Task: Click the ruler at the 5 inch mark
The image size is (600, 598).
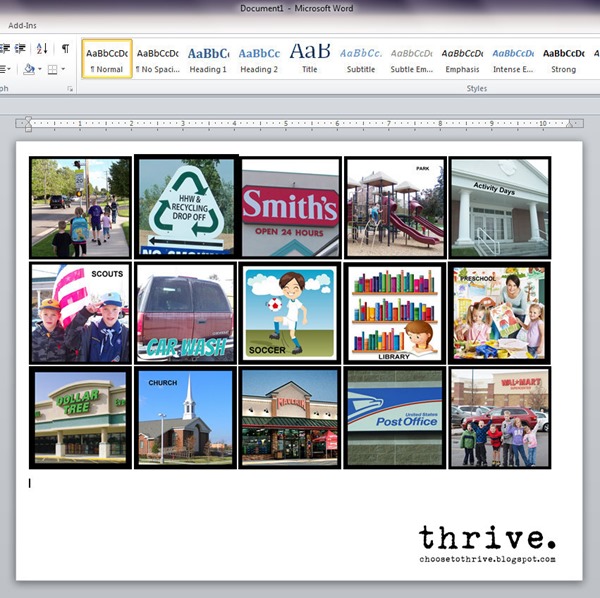Action: coord(285,123)
